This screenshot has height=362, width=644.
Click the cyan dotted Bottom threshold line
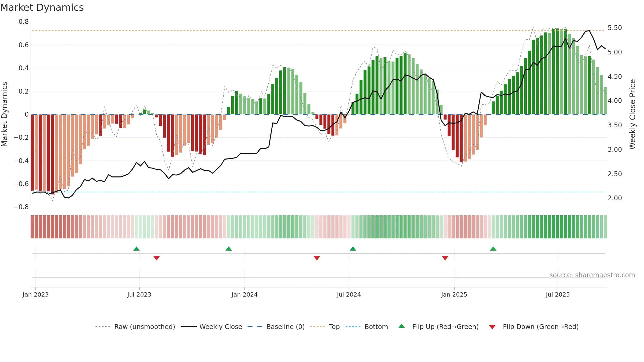point(318,192)
